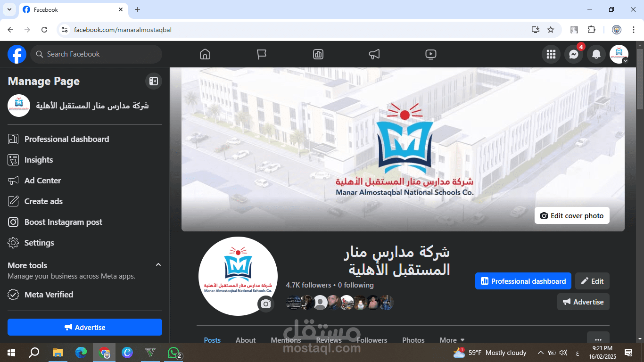Open the notifications bell
This screenshot has height=362, width=644.
tap(596, 54)
